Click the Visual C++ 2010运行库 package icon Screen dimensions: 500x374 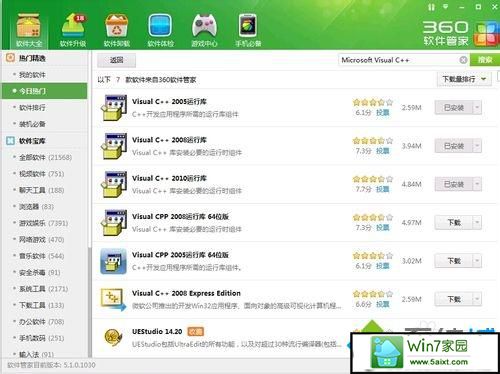[x=114, y=184]
